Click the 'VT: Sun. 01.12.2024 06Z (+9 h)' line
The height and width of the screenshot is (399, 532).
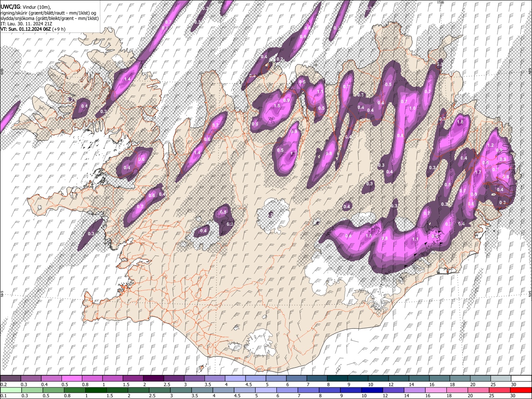point(33,29)
